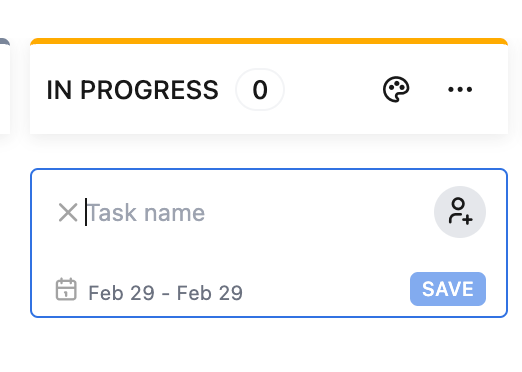Click the calendar icon beside the dates
522x372 pixels.
click(66, 289)
